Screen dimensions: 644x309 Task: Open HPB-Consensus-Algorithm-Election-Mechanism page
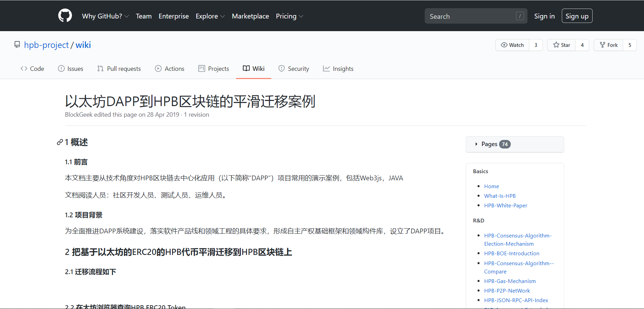518,240
